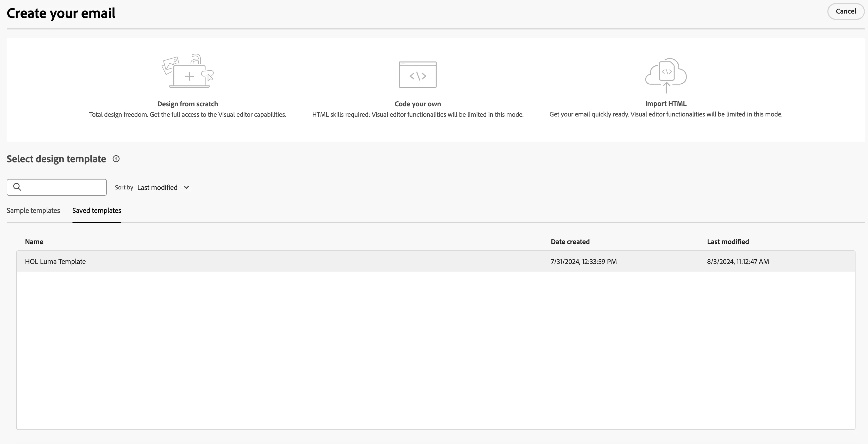This screenshot has height=444, width=868.
Task: Expand the Sort by Last modified dropdown
Action: point(163,187)
